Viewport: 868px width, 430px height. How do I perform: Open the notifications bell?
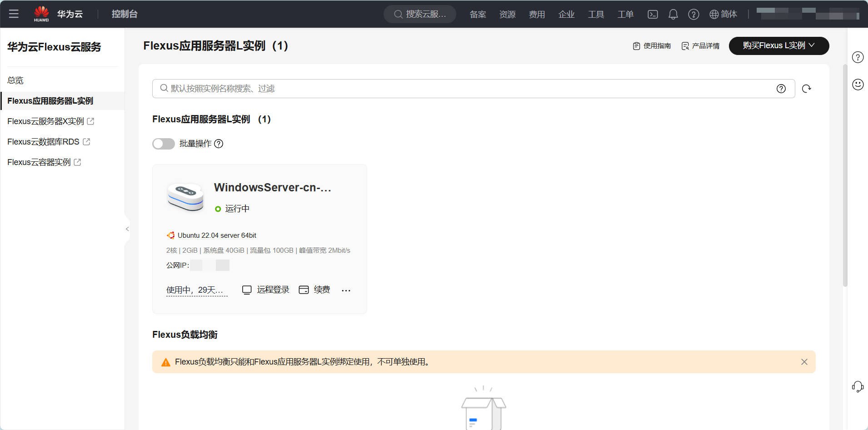pyautogui.click(x=673, y=14)
